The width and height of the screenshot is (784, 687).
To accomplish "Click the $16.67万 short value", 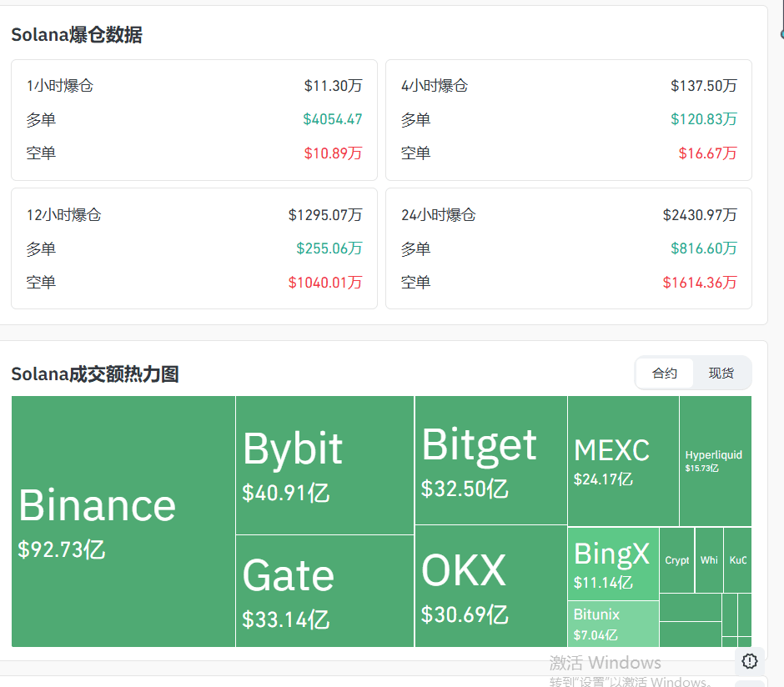I will pyautogui.click(x=707, y=153).
